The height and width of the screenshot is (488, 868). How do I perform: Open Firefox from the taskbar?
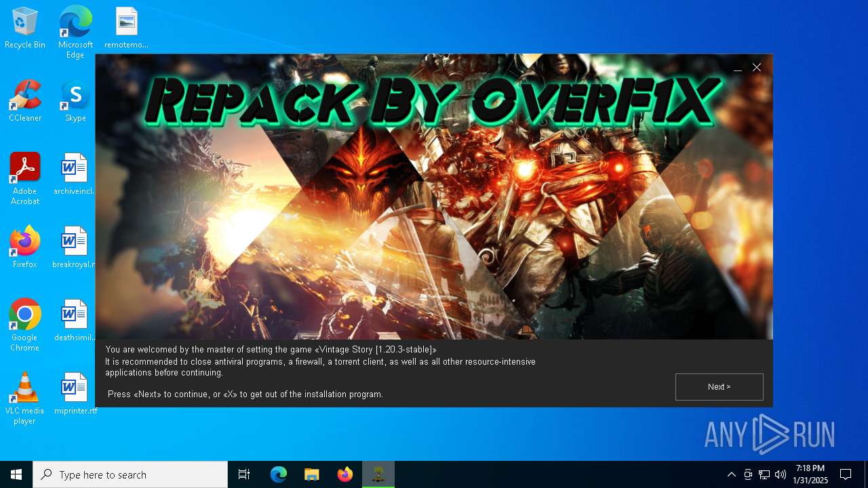pyautogui.click(x=345, y=474)
